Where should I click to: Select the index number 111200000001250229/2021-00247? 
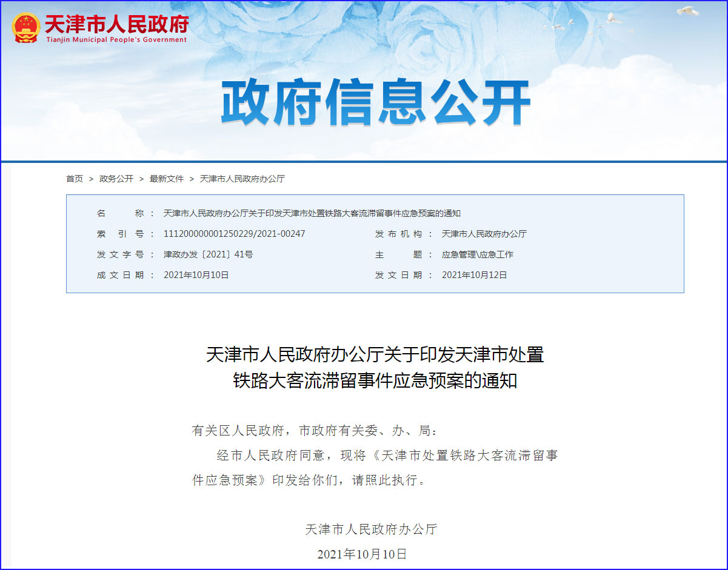tap(235, 234)
